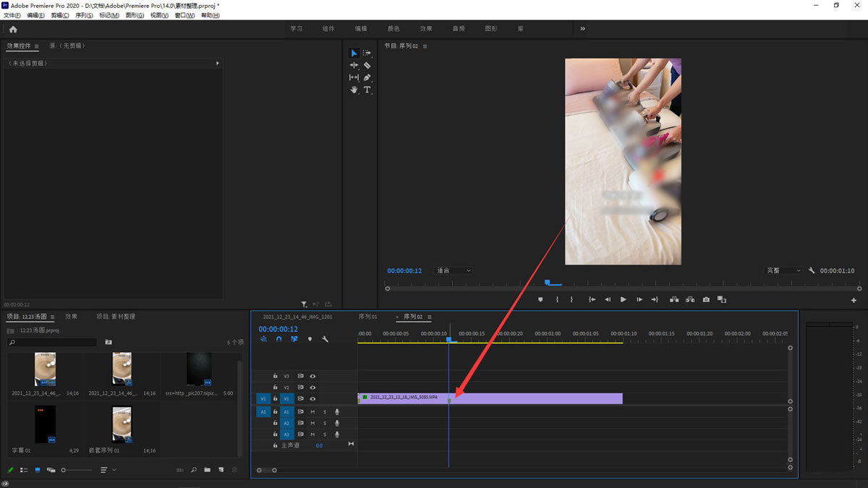Hide V3 track output with eye
This screenshot has height=488, width=868.
(x=313, y=376)
